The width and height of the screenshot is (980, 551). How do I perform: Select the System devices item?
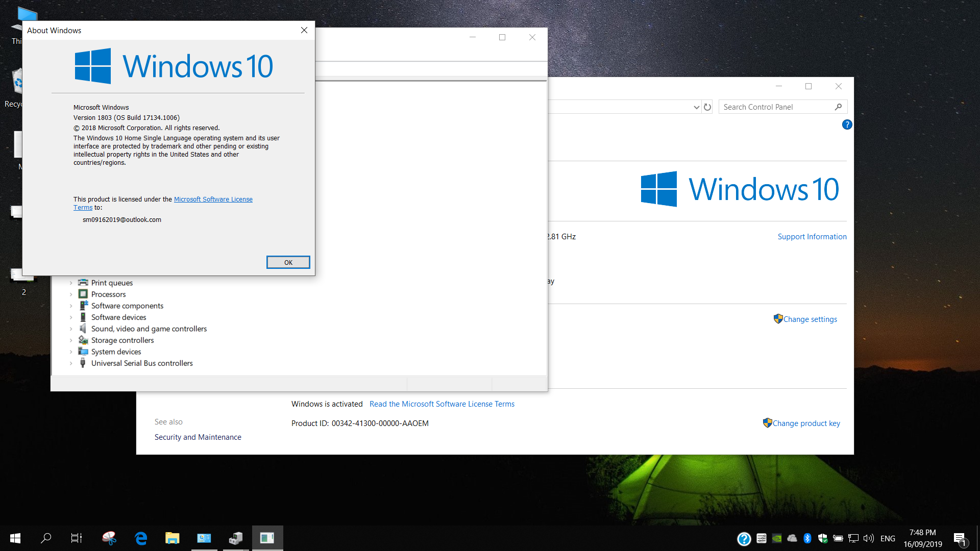tap(116, 352)
